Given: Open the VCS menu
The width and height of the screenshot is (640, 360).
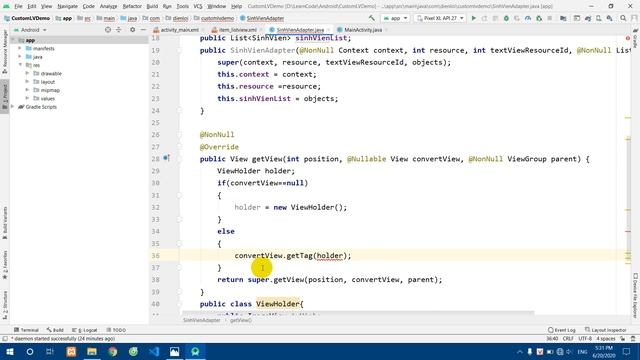Looking at the screenshot, I should tap(198, 6).
